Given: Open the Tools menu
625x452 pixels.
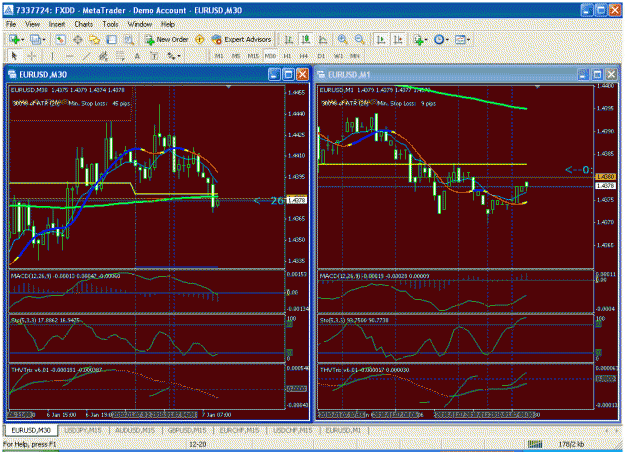Looking at the screenshot, I should click(x=110, y=24).
